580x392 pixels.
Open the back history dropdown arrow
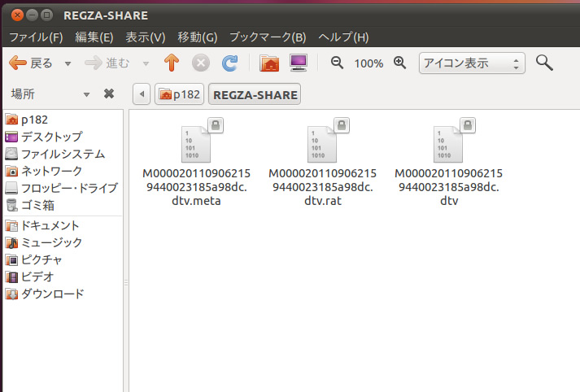[68, 63]
